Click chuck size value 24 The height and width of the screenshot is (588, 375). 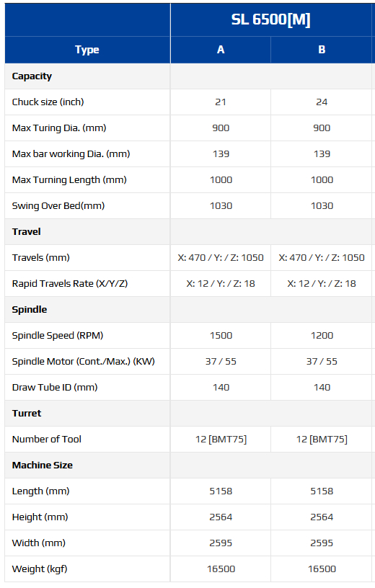[x=322, y=102]
